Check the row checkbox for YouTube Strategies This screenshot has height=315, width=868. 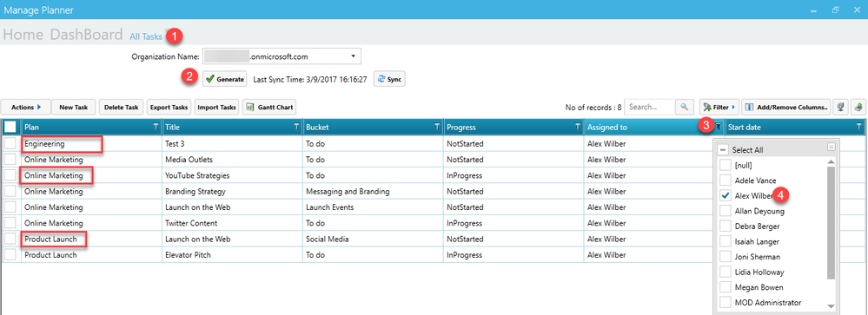(10, 176)
